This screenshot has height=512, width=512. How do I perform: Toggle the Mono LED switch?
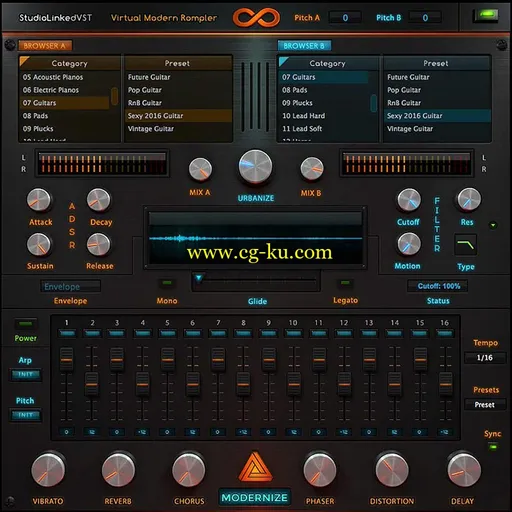[x=167, y=283]
